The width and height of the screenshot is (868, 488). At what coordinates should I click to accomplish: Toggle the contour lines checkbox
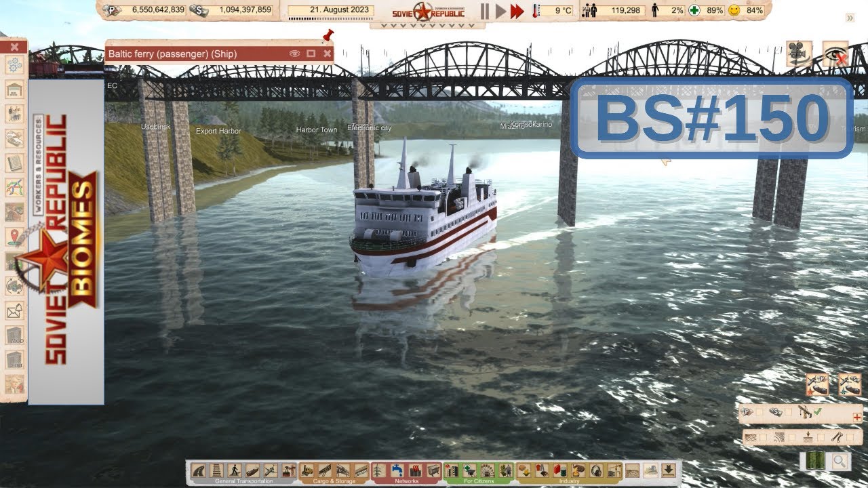[x=792, y=437]
